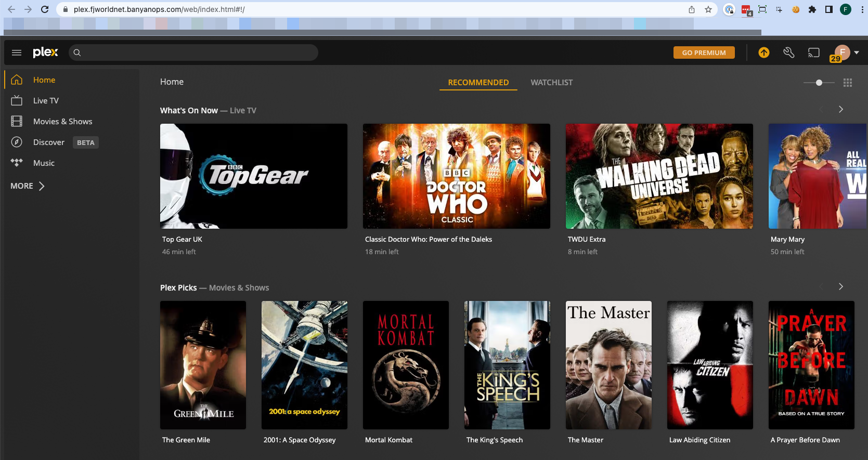Open Movies & Shows in the sidebar
This screenshot has width=868, height=460.
[62, 122]
